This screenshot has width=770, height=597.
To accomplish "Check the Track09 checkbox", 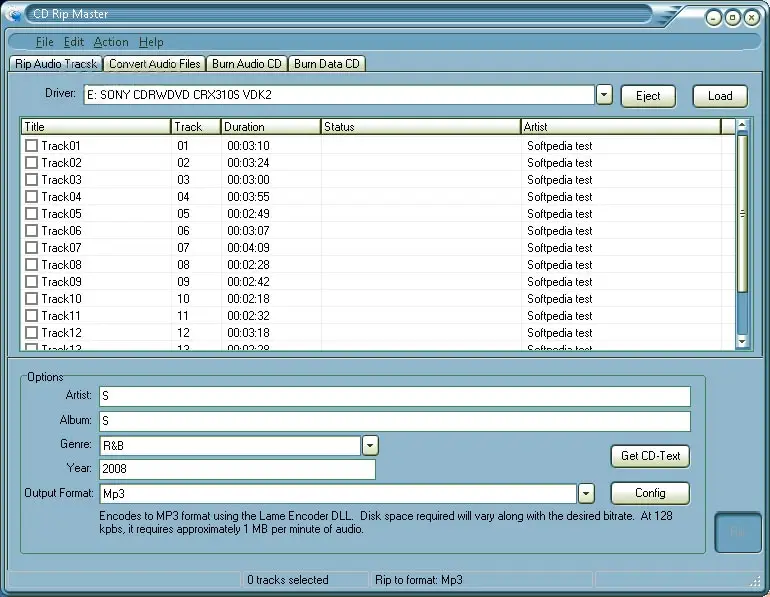I will tap(31, 282).
